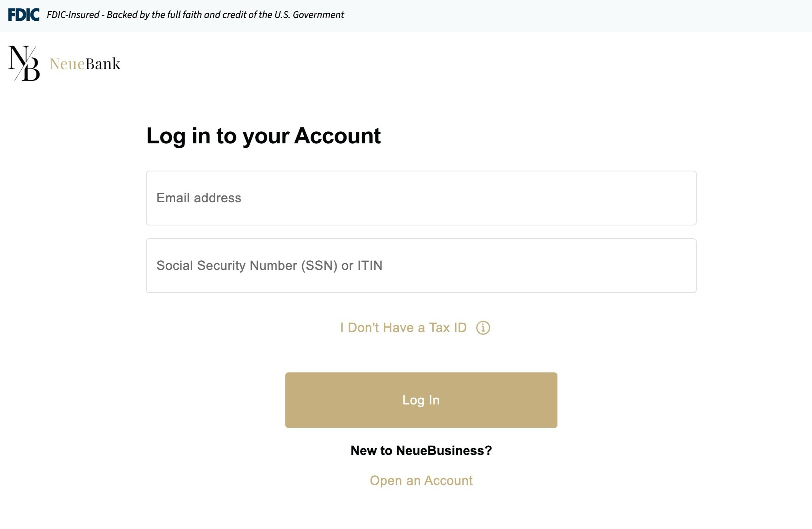Focus the Email address field
Screen dimensions: 812x529
[x=421, y=198]
